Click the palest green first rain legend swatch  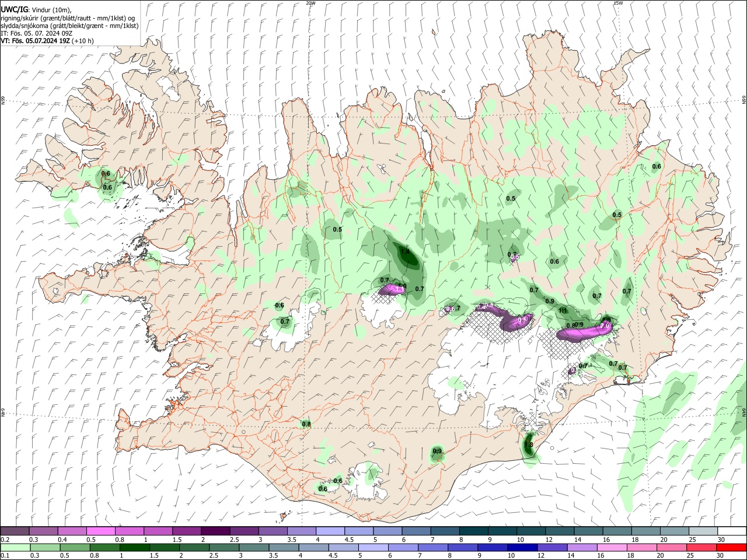pyautogui.click(x=15, y=547)
